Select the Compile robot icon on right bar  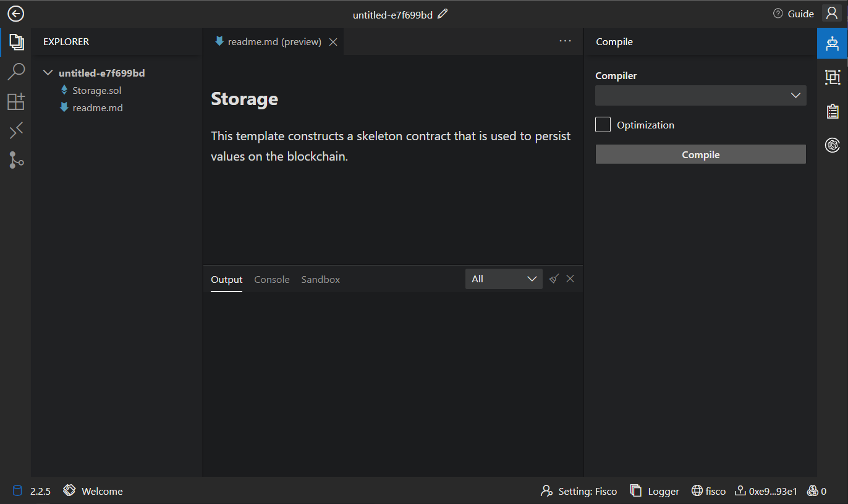(832, 43)
